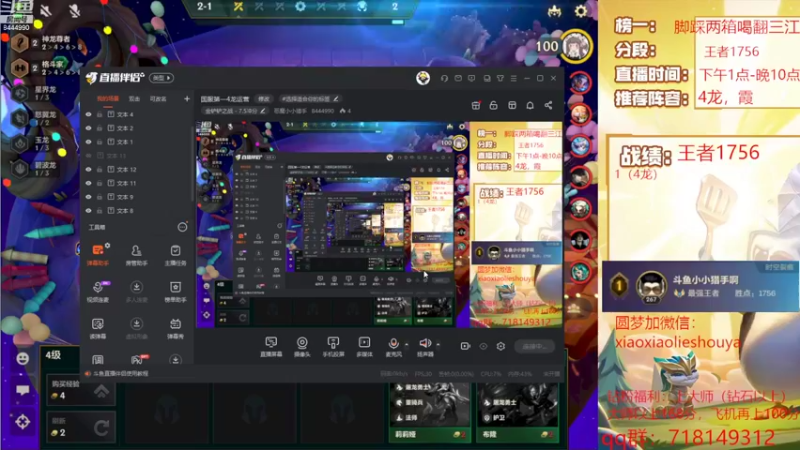800x450 pixels.
Task: Toggle the lock on the 文本 4 layer
Action: click(x=99, y=114)
